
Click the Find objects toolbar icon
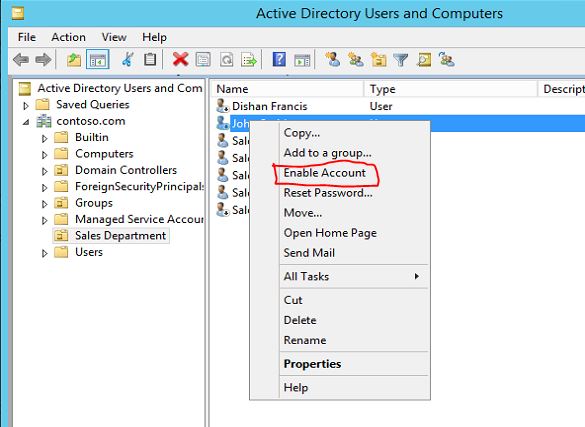(x=424, y=59)
